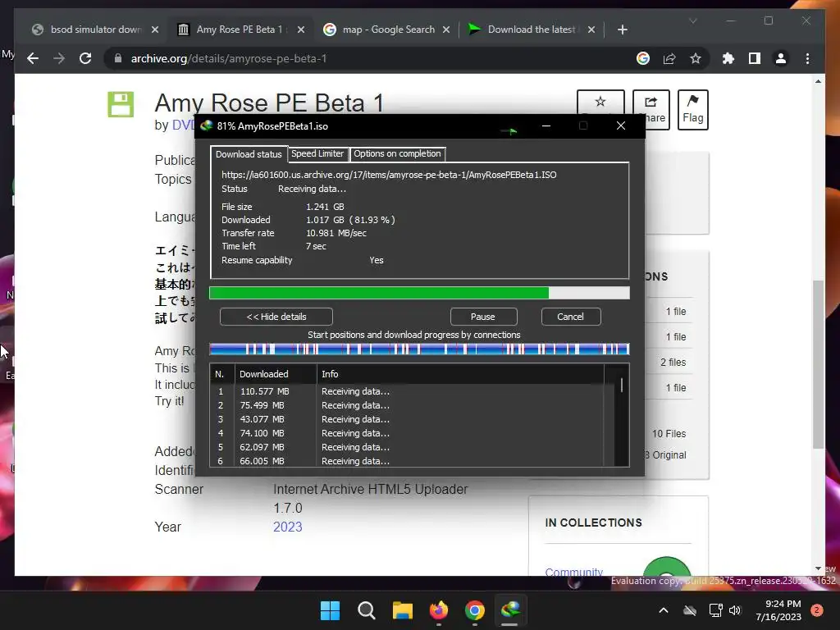840x630 pixels.
Task: Click the green floppy software icon
Action: coord(121,104)
